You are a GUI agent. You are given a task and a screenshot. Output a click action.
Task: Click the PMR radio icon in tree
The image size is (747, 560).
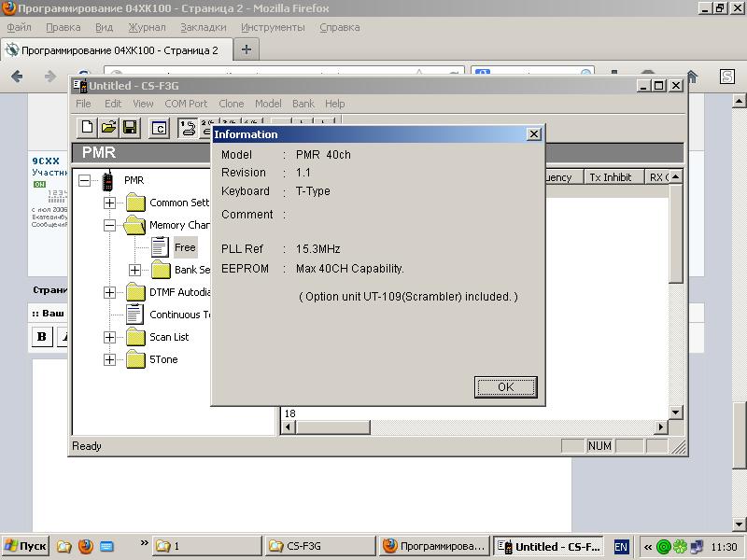[108, 180]
